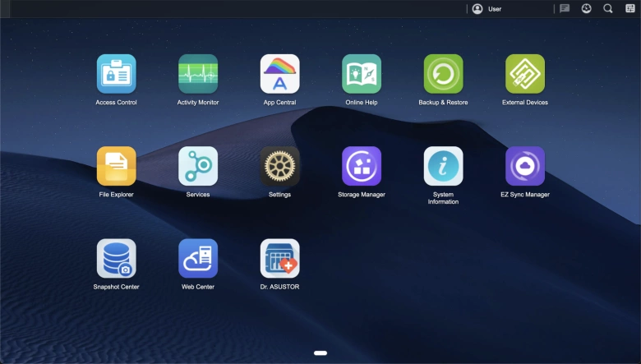
Task: Click the desktop page indicator dot
Action: [x=320, y=353]
